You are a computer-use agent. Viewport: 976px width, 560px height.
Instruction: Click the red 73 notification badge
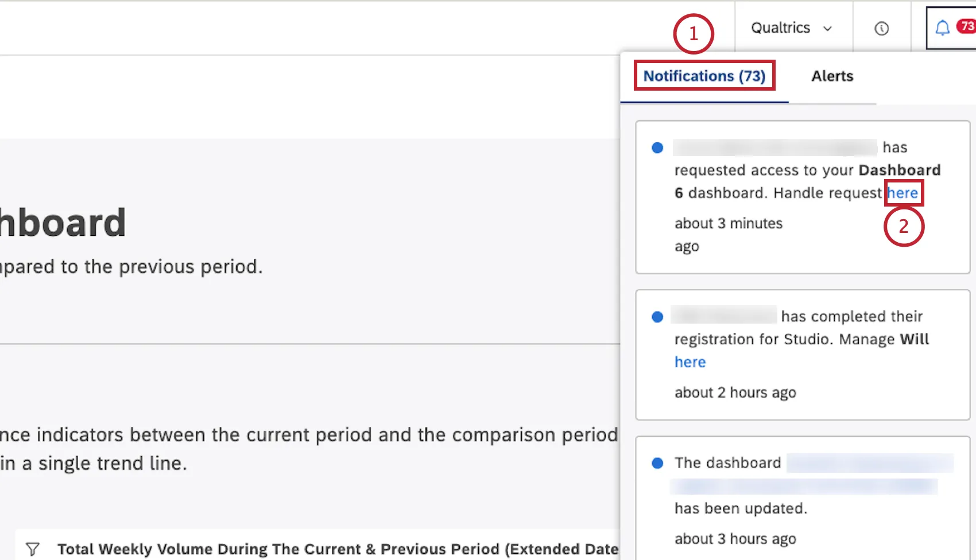(x=967, y=25)
